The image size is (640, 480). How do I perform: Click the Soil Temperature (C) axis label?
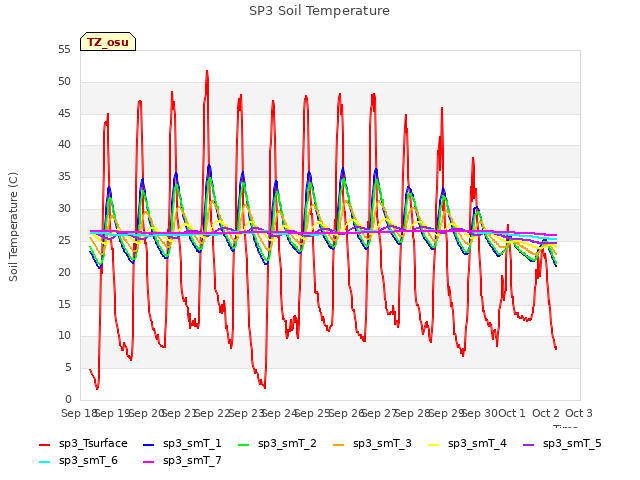click(13, 227)
